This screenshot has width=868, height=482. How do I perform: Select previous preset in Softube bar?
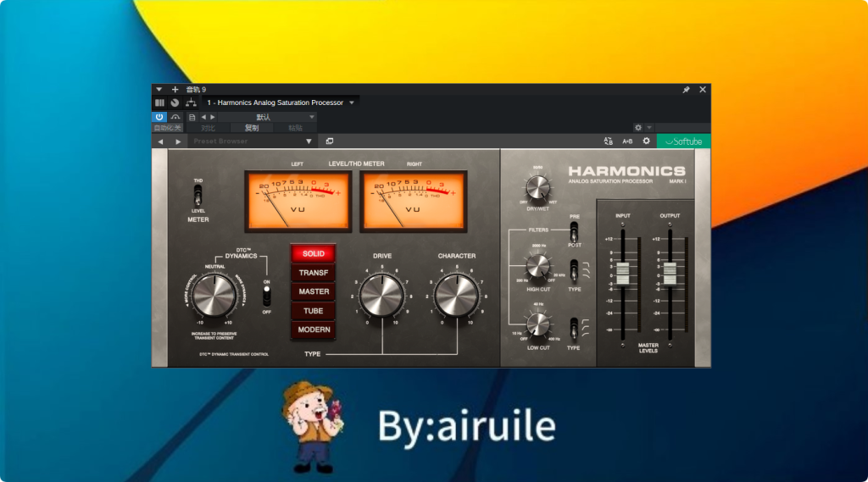[160, 141]
